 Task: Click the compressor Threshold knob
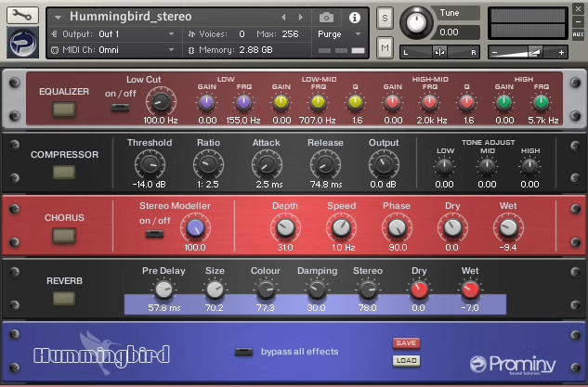150,164
